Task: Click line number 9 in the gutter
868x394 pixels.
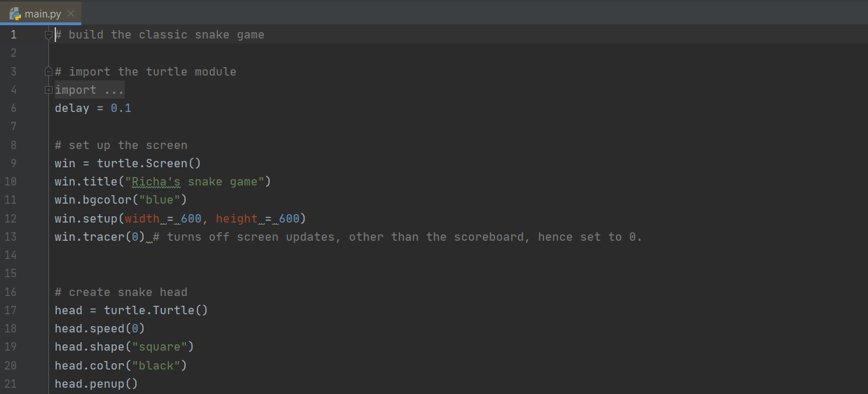Action: point(13,163)
